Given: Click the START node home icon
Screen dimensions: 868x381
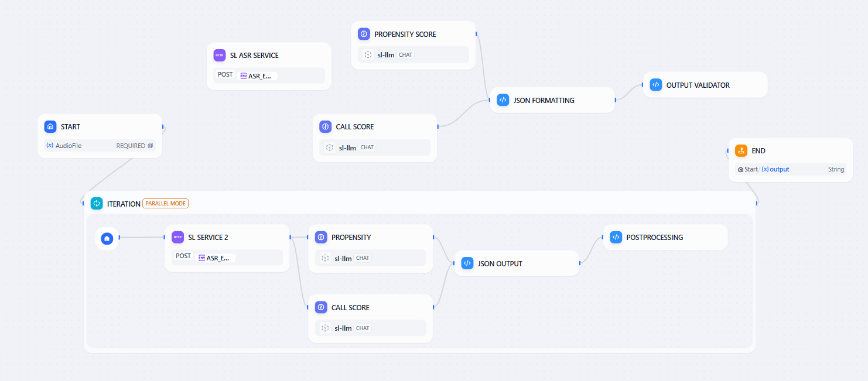Looking at the screenshot, I should point(50,126).
